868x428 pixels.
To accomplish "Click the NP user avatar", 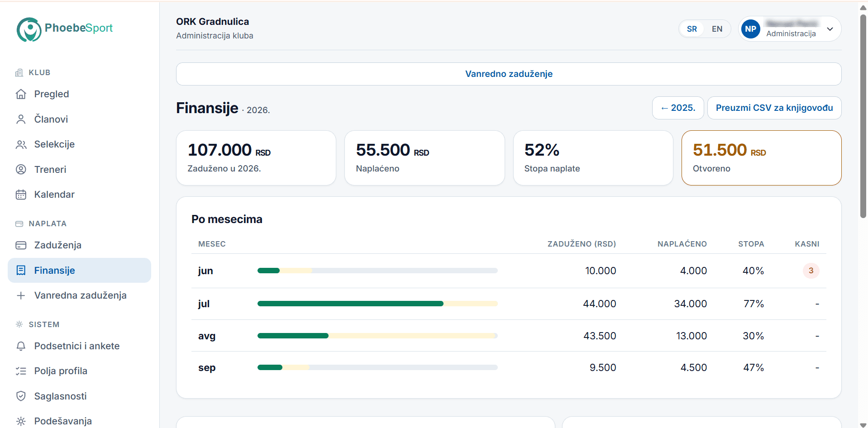I will pyautogui.click(x=750, y=29).
